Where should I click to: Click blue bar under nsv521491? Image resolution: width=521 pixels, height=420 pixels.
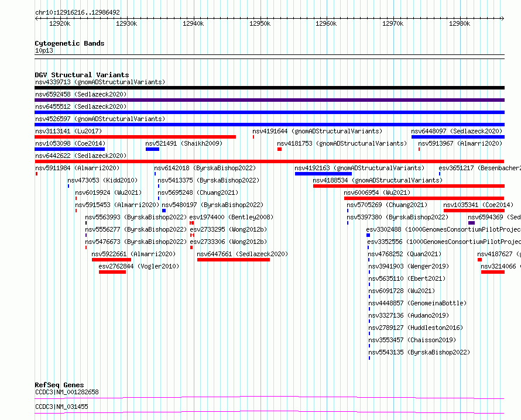pos(153,149)
